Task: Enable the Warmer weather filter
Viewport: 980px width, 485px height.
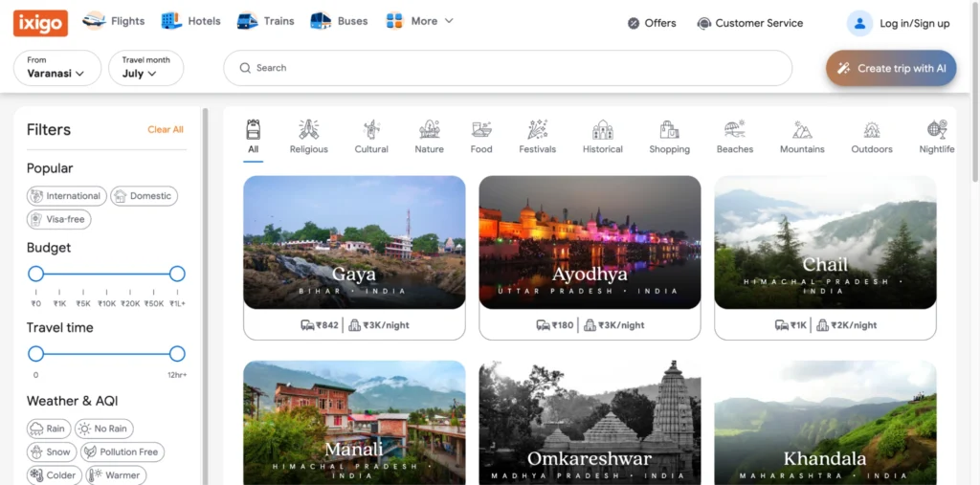Action: [116, 475]
